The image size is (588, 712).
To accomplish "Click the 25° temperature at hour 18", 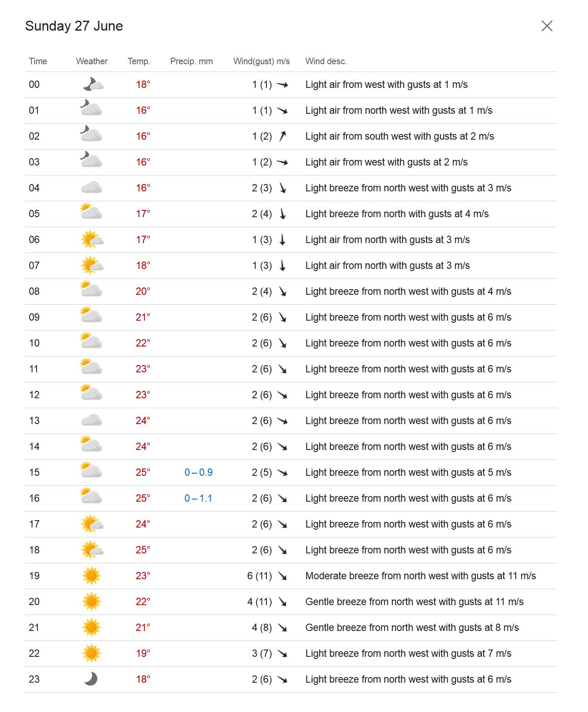I will [x=143, y=550].
